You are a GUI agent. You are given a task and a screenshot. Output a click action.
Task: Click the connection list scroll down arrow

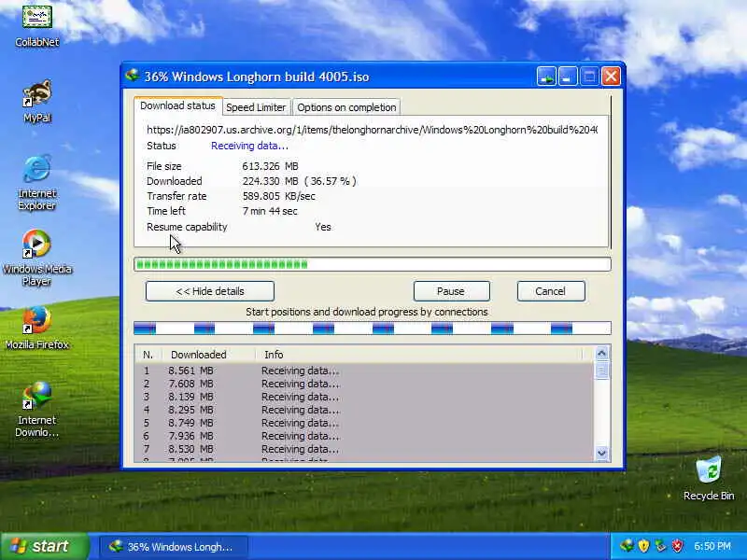pos(601,453)
